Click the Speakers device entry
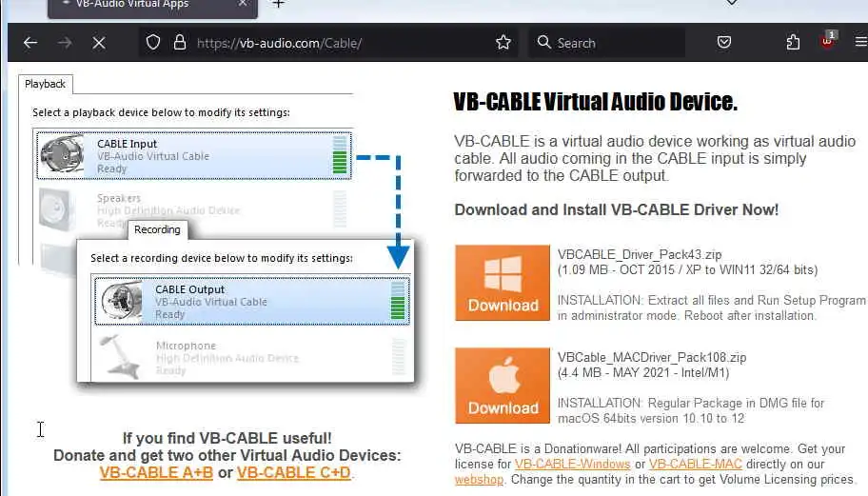The height and width of the screenshot is (496, 868). pyautogui.click(x=194, y=209)
